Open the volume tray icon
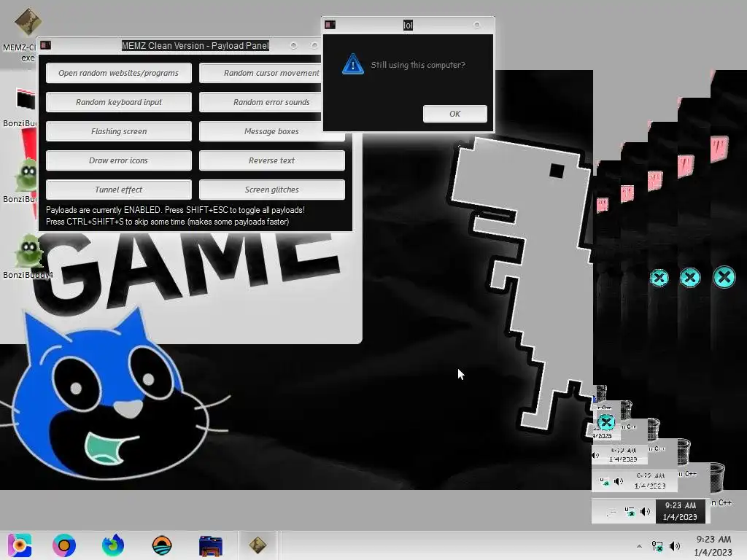Screen dimensions: 747x560 675,546
